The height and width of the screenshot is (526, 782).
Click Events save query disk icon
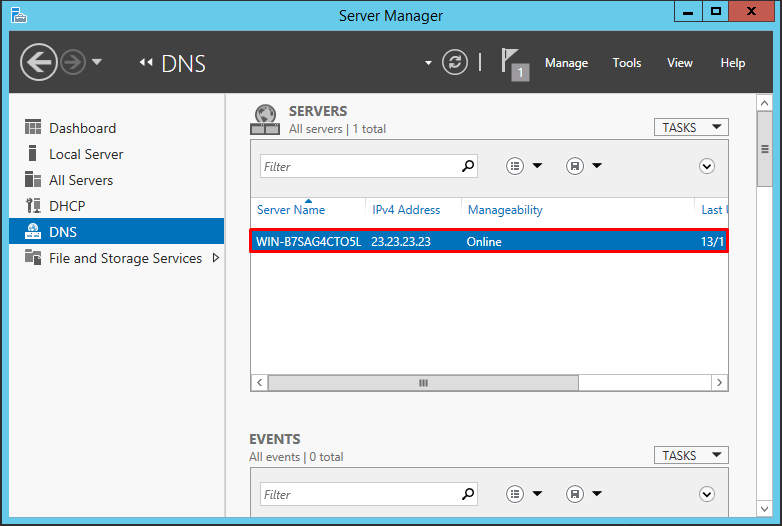(x=575, y=494)
